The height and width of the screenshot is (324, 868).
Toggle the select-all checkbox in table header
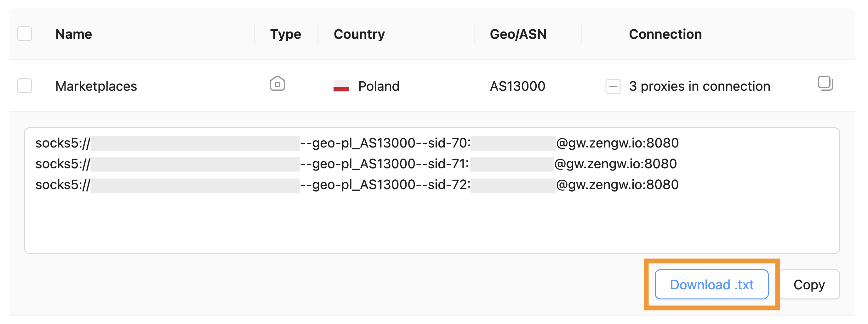(25, 34)
